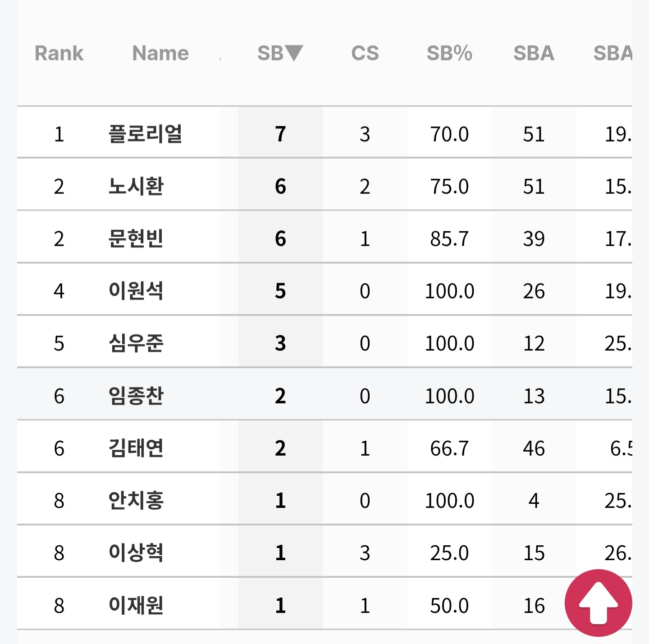The width and height of the screenshot is (649, 644).
Task: Open player 플로리얼 profile link
Action: click(x=145, y=134)
